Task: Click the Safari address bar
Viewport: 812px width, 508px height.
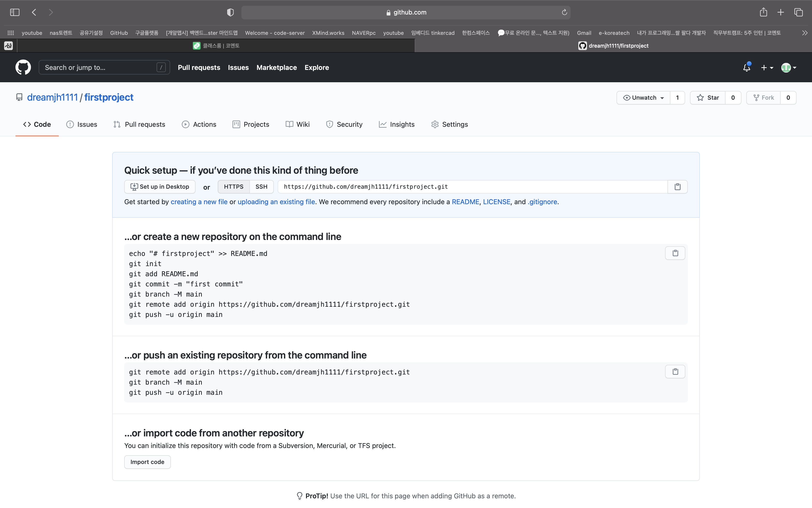Action: [406, 12]
